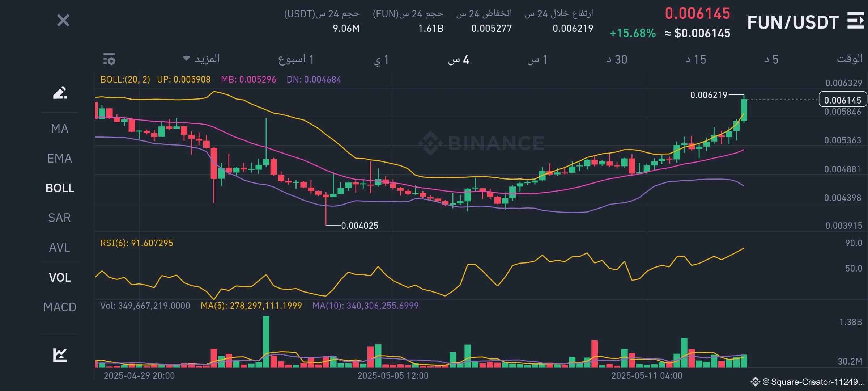The image size is (868, 391).
Task: Click the chart high marker 0.006219
Action: coord(709,95)
